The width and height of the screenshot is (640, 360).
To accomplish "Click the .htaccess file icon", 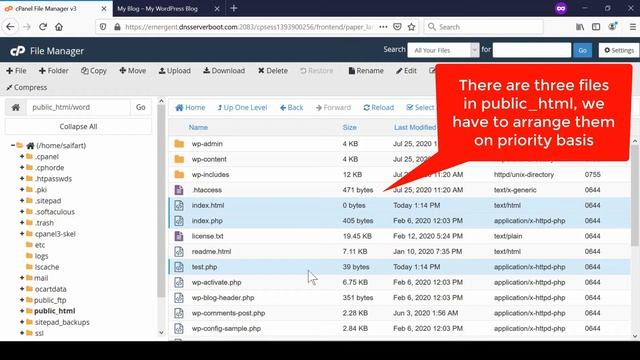I will (179, 190).
